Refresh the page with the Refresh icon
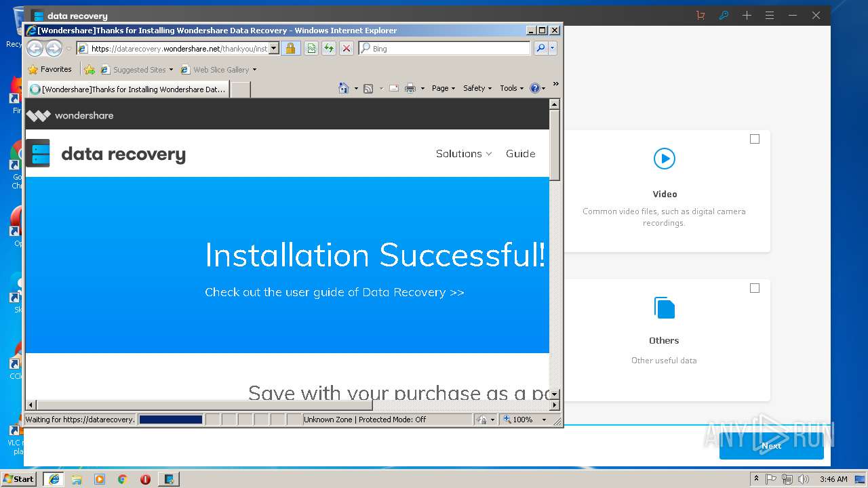868x488 pixels. [x=329, y=48]
